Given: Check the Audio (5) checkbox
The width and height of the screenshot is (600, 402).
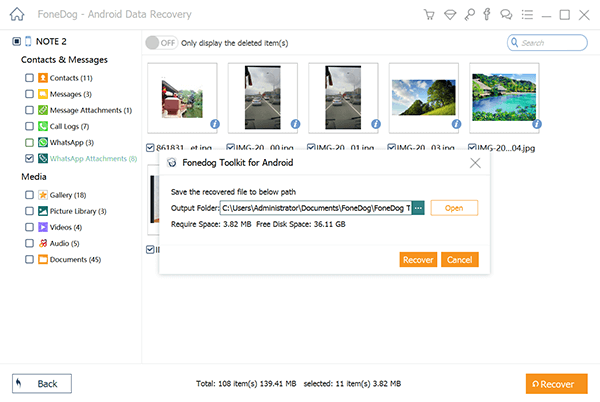Looking at the screenshot, I should (29, 243).
